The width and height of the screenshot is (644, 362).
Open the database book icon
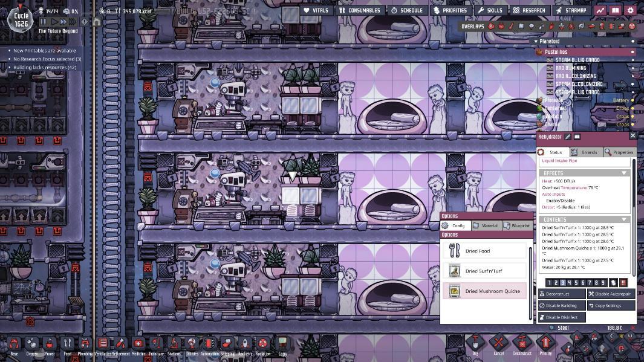[x=615, y=10]
